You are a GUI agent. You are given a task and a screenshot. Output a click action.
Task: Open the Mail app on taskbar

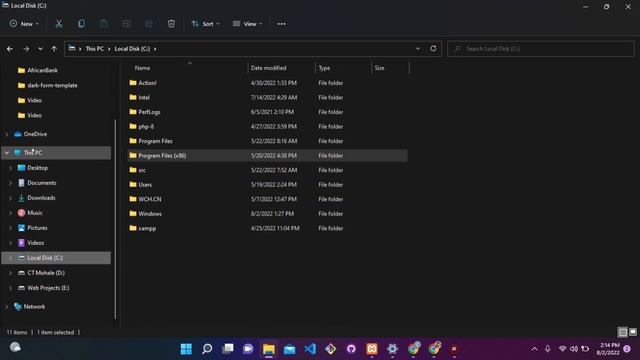pos(289,349)
